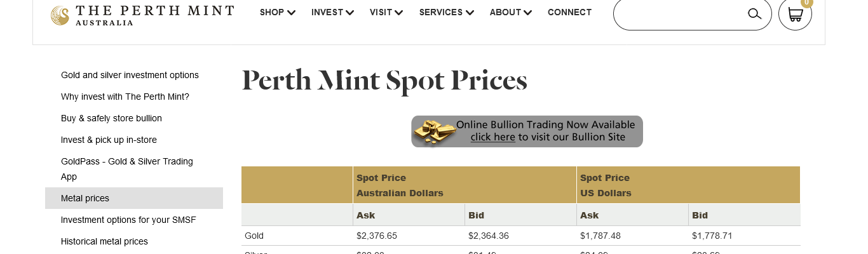Expand the Services dropdown menu
868x254 pixels.
click(x=446, y=12)
